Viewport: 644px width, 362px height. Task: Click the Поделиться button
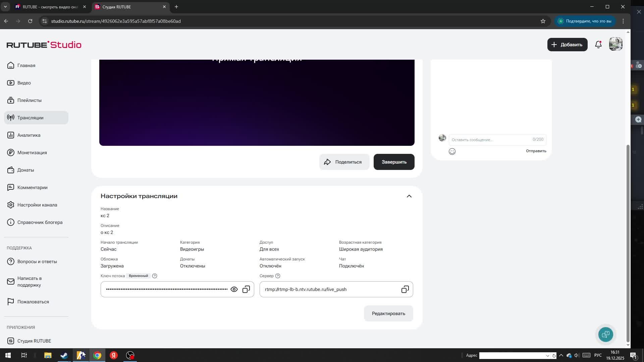(344, 162)
